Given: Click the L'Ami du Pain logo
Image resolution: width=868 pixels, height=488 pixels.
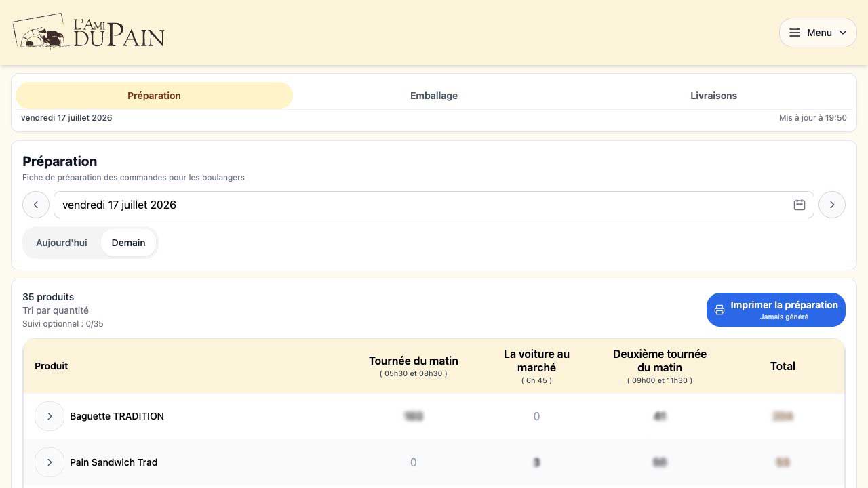Looking at the screenshot, I should pos(89,33).
